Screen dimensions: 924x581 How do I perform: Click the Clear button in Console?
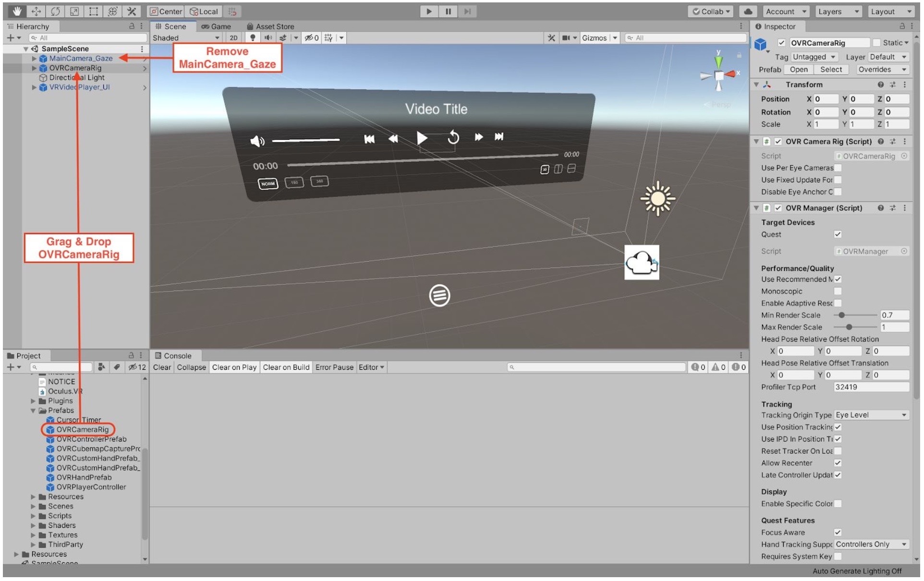(x=162, y=367)
